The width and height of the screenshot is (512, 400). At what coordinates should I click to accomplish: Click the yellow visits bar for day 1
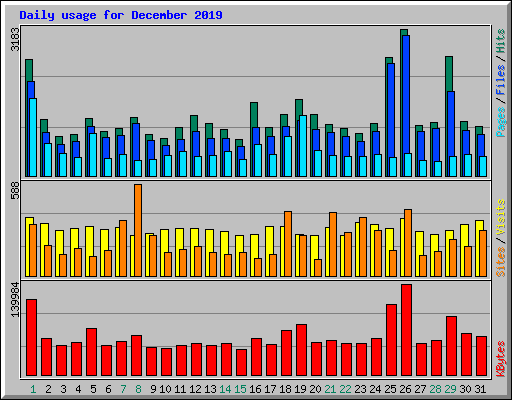(28, 247)
